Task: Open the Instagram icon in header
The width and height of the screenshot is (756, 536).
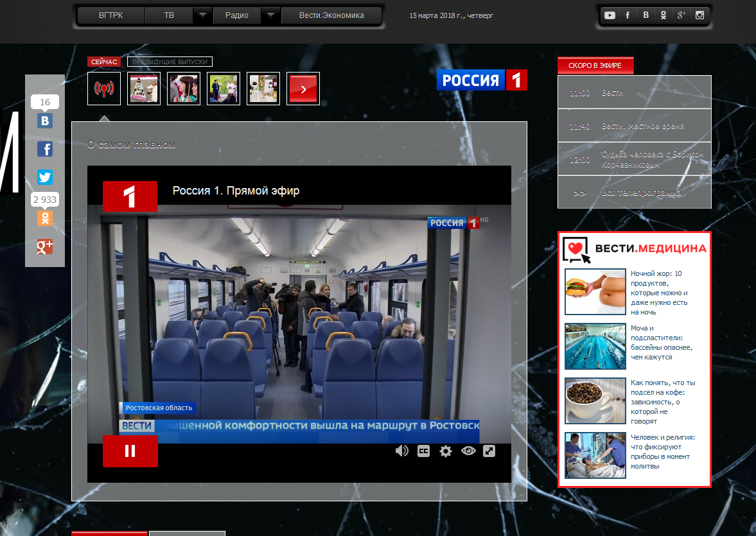Action: coord(699,15)
